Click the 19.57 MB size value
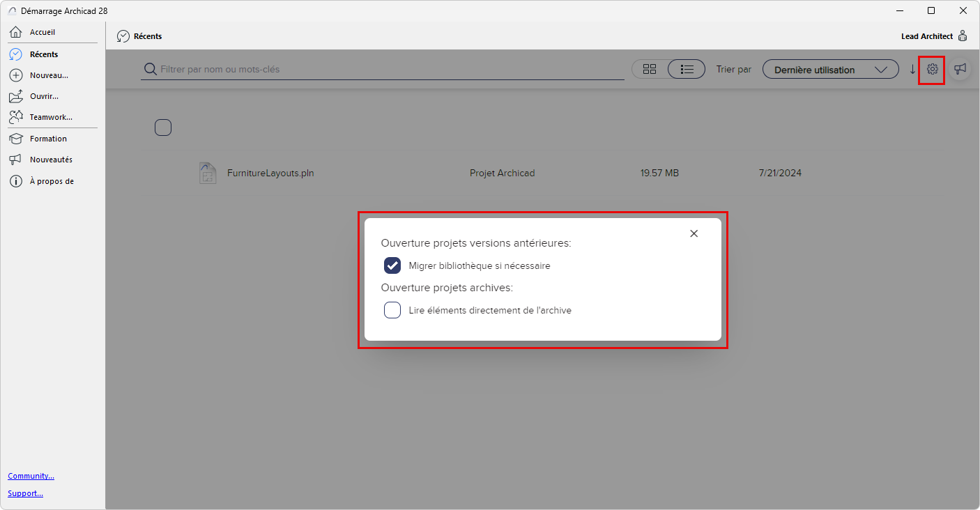Viewport: 980px width, 510px height. pyautogui.click(x=659, y=173)
